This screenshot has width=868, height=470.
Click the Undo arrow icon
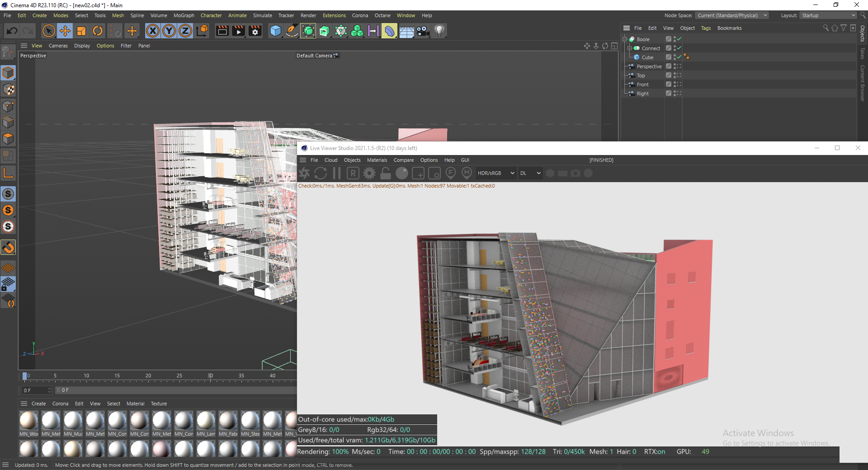tap(12, 31)
